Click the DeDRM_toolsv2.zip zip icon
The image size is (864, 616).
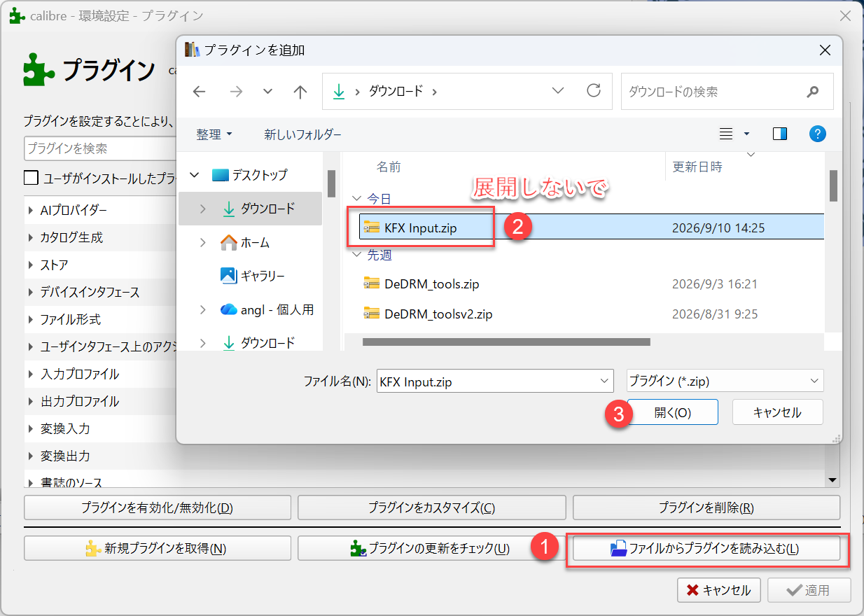click(x=371, y=314)
